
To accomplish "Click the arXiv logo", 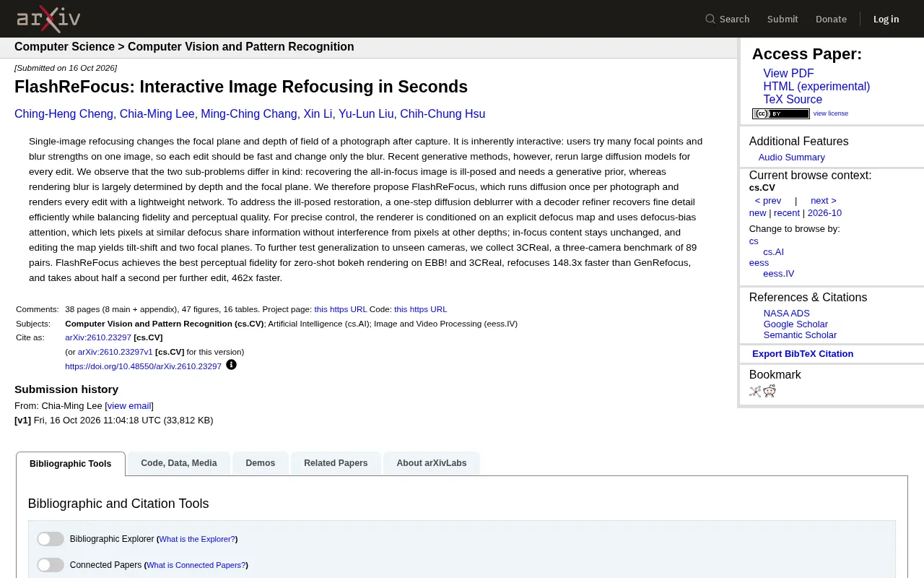I will 48,19.
